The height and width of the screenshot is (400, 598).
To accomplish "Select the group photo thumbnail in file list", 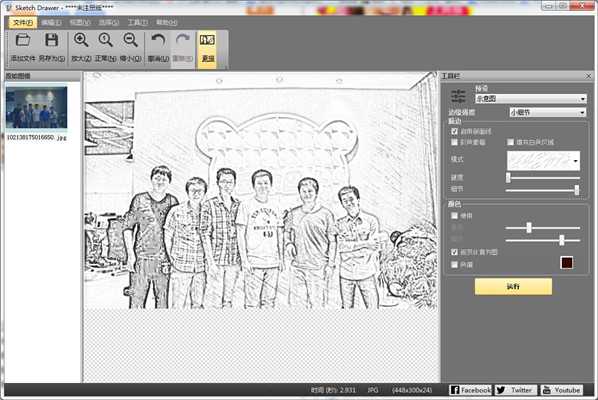I will [x=37, y=107].
